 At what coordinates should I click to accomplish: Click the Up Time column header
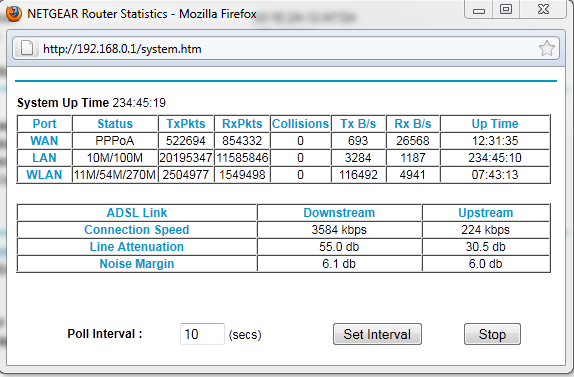495,124
